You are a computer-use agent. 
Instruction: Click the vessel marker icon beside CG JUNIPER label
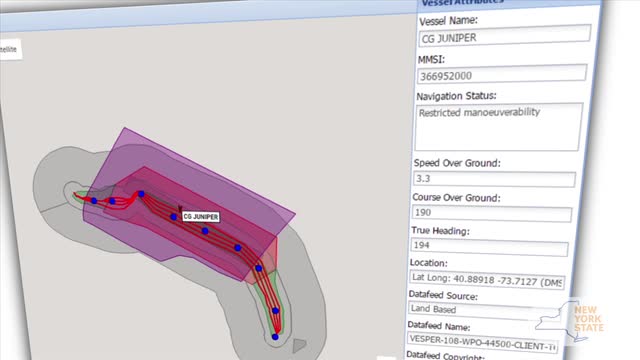click(x=180, y=209)
